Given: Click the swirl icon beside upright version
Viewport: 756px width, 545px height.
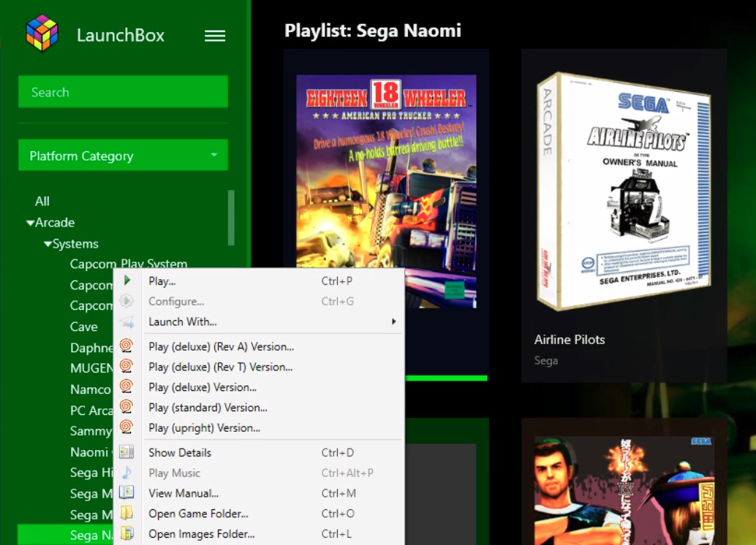Looking at the screenshot, I should point(126,427).
